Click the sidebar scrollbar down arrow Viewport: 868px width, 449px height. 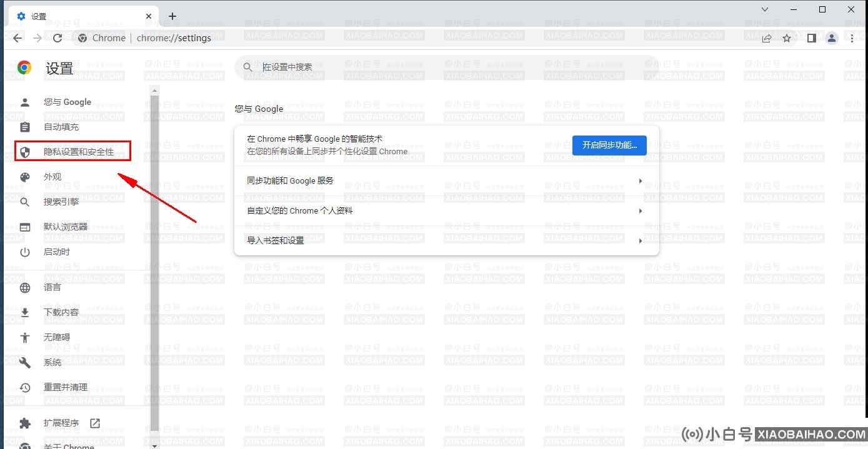[154, 445]
